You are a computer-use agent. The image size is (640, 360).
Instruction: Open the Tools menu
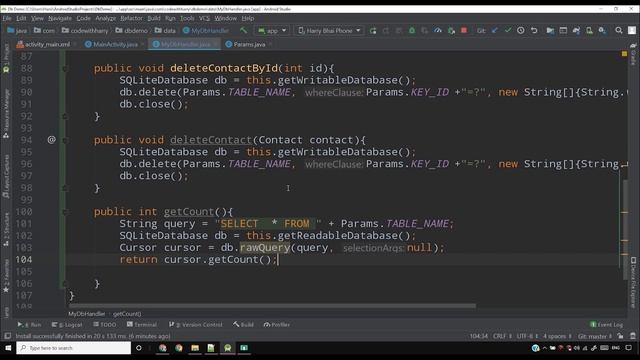click(187, 18)
